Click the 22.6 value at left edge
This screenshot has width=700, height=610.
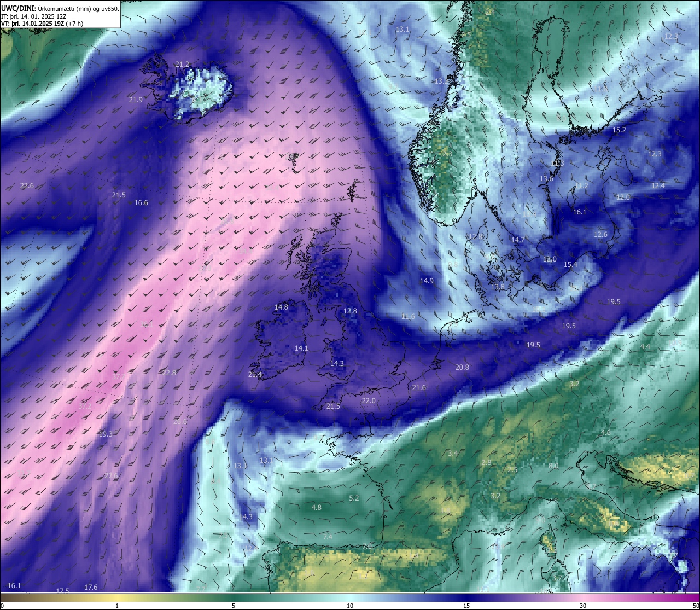tap(27, 186)
